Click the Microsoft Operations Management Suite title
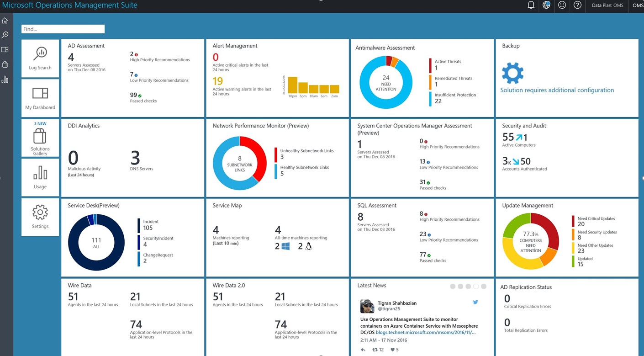The width and height of the screenshot is (644, 356). click(70, 5)
